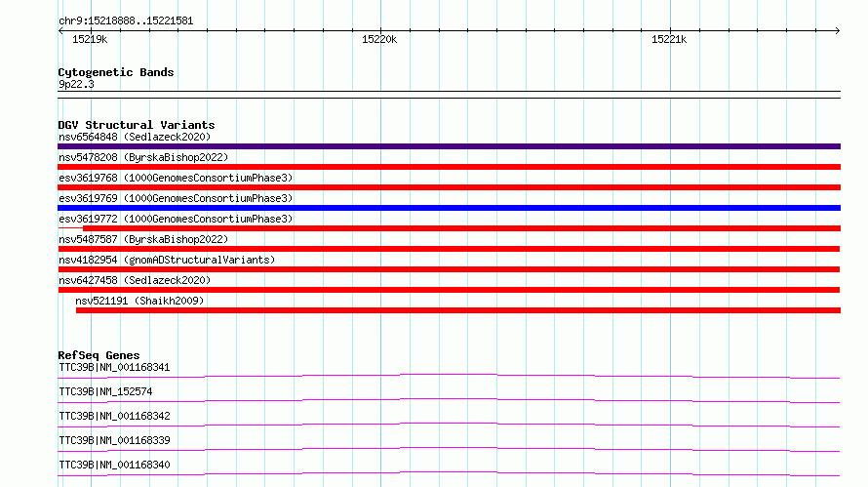Open variant label esv3619772 (1000GenomesConsortiumPhase3)
The image size is (868, 487).
tap(176, 219)
